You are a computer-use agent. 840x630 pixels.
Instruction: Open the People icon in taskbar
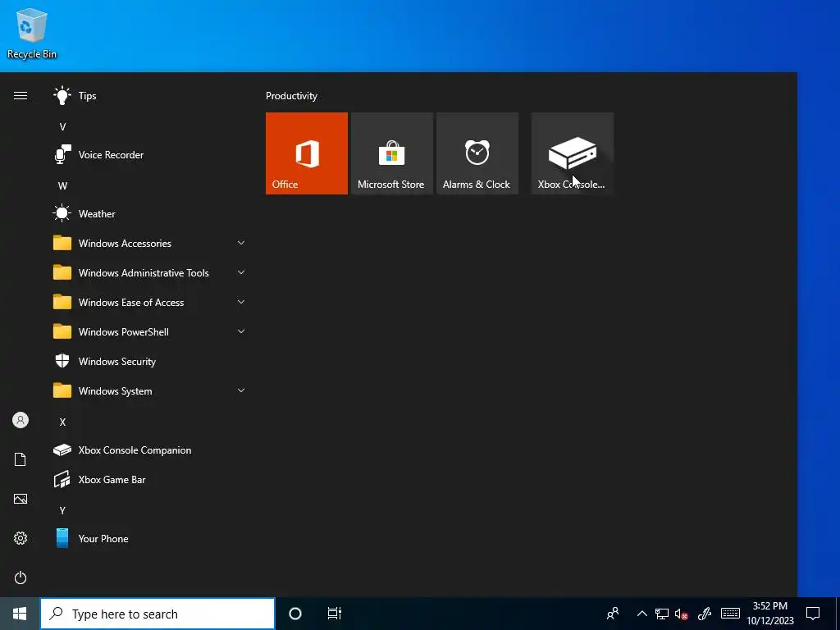point(613,614)
